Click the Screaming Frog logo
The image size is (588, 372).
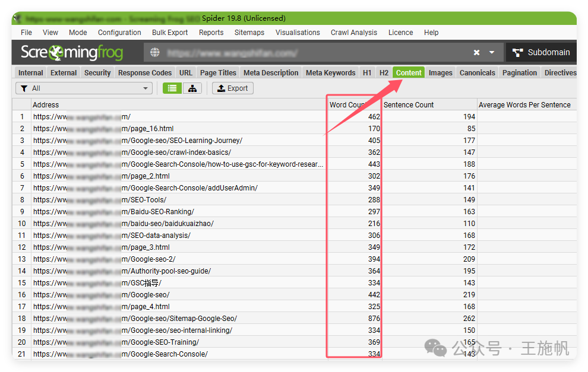72,52
